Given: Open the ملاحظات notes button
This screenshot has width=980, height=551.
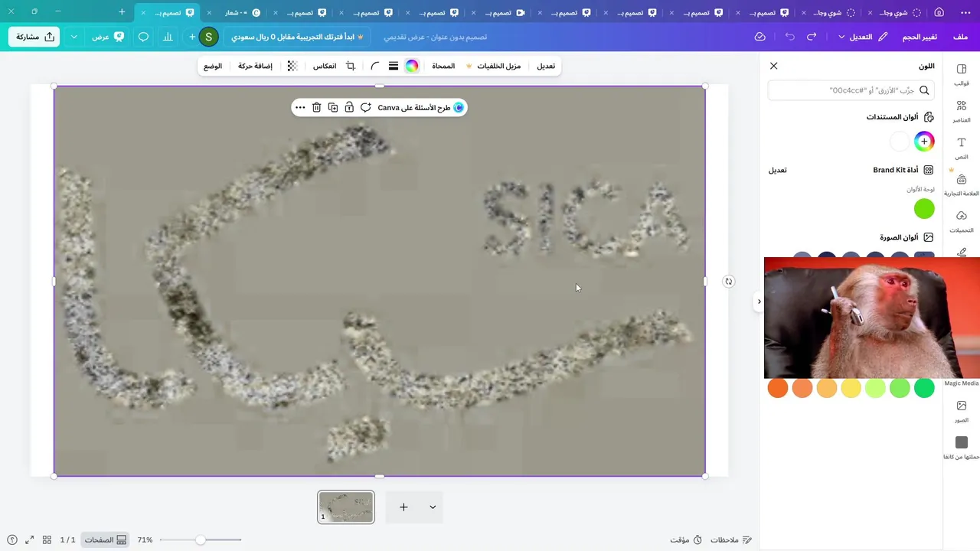Looking at the screenshot, I should tap(730, 540).
